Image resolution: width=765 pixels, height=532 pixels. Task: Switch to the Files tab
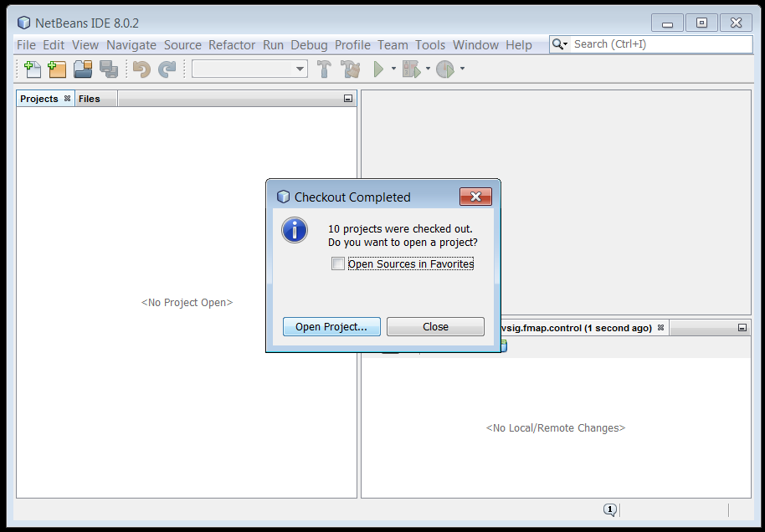coord(90,99)
